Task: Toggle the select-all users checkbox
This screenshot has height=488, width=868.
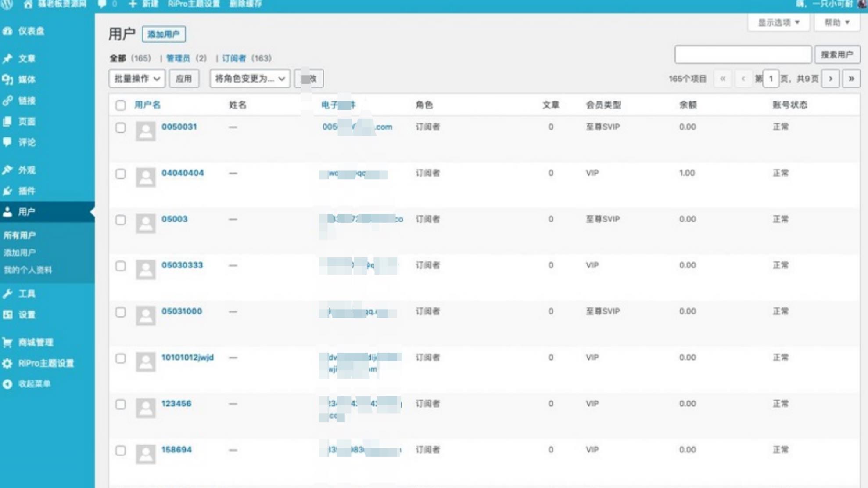Action: (120, 105)
